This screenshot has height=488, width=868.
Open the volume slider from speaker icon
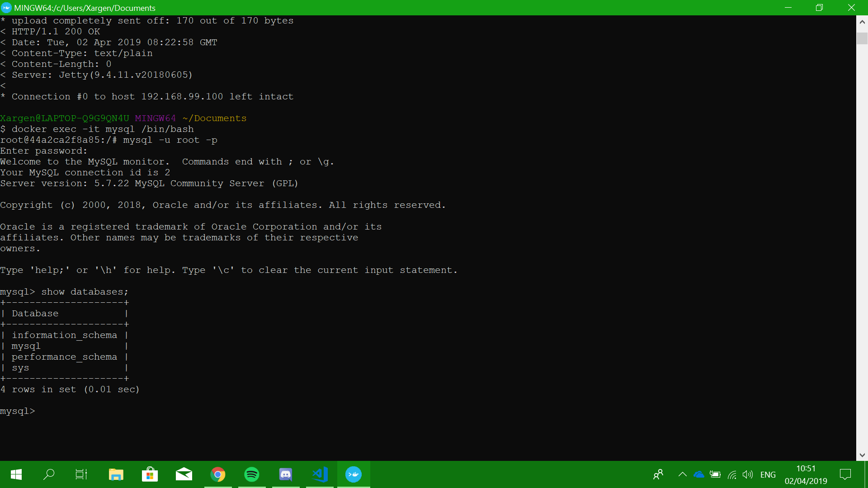pyautogui.click(x=748, y=474)
